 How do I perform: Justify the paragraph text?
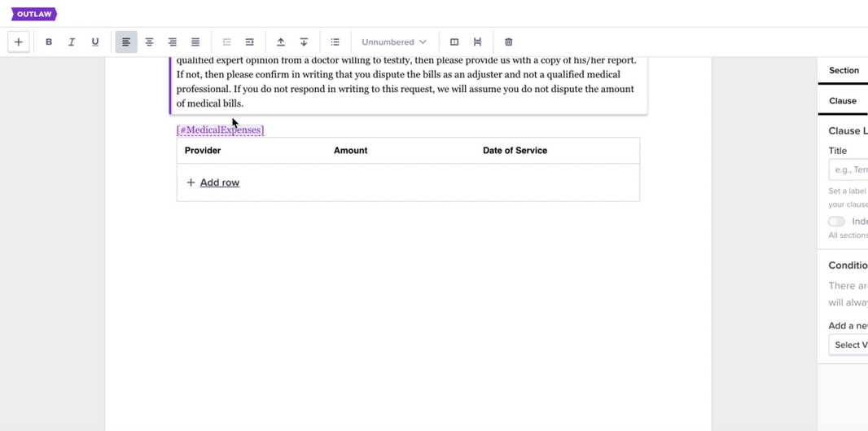pyautogui.click(x=195, y=42)
